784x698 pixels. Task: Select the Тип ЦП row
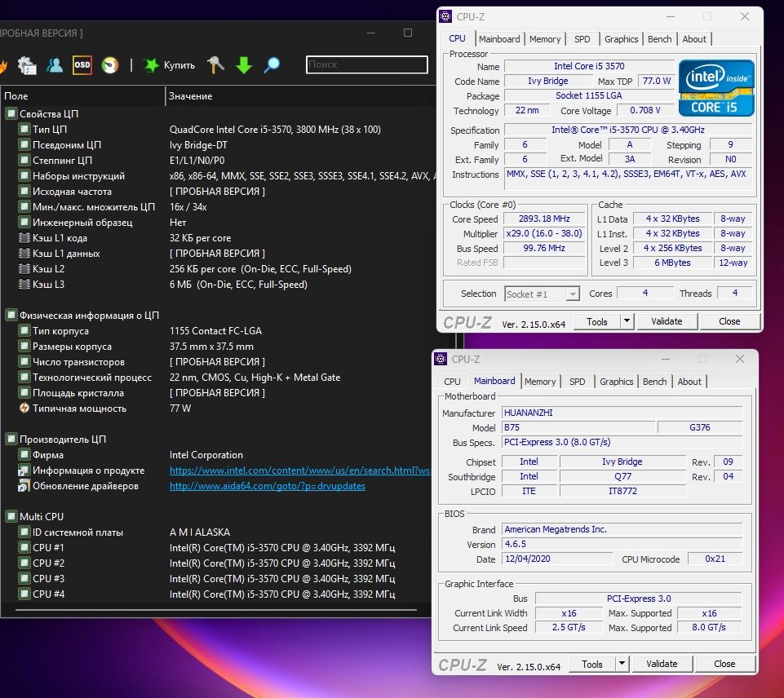click(x=218, y=130)
